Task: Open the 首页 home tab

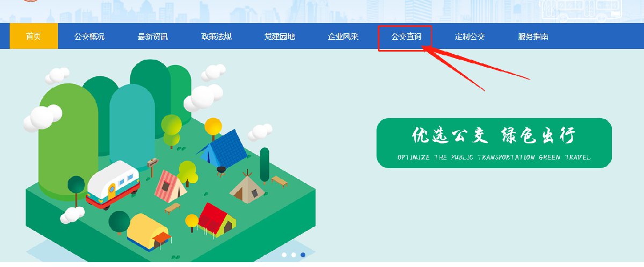Action: [x=33, y=37]
